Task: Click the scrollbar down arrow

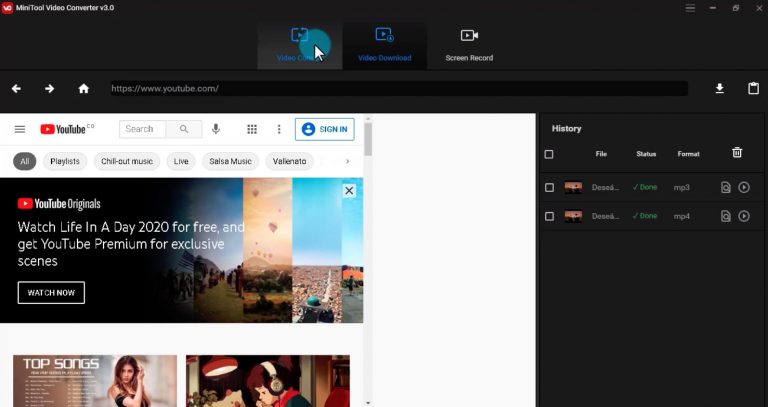Action: point(368,403)
